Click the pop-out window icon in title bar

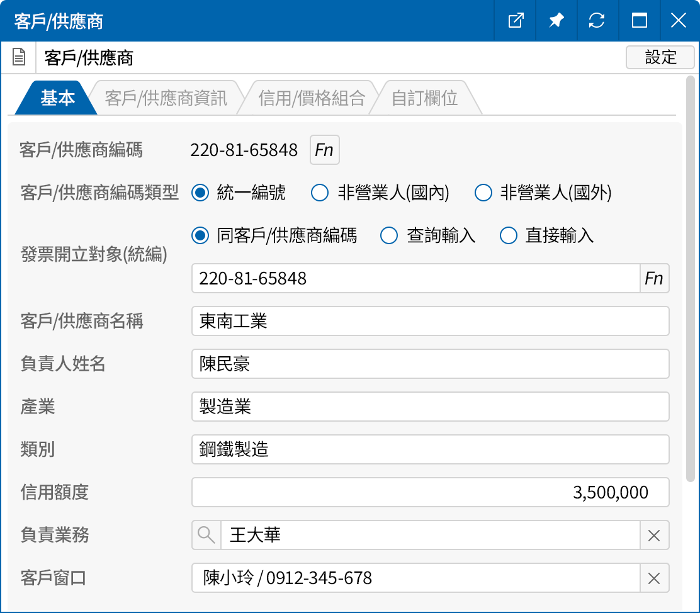click(516, 21)
